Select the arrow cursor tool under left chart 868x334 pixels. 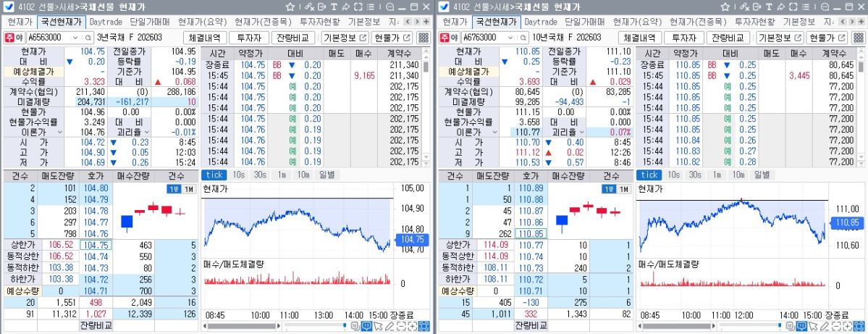[378, 326]
